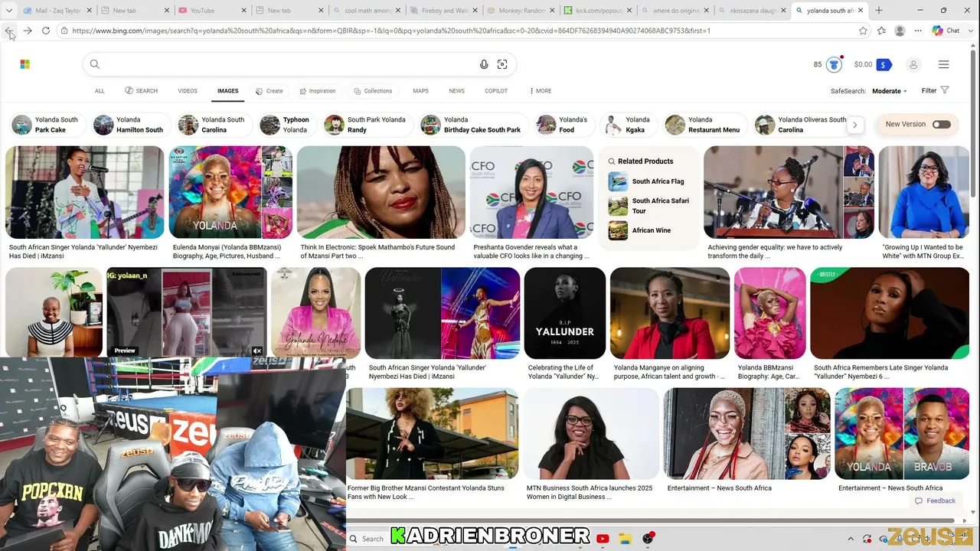Open the South Africa Flag related product

(x=647, y=181)
